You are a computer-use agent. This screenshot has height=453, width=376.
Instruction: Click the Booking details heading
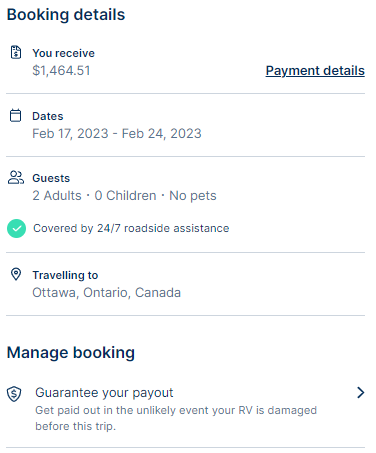point(66,15)
